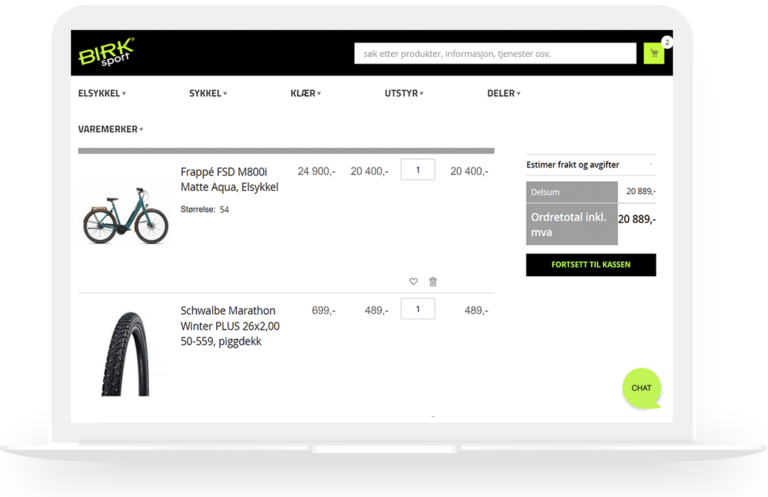Open the shopping cart icon
Image resolution: width=768 pixels, height=497 pixels.
pos(654,54)
